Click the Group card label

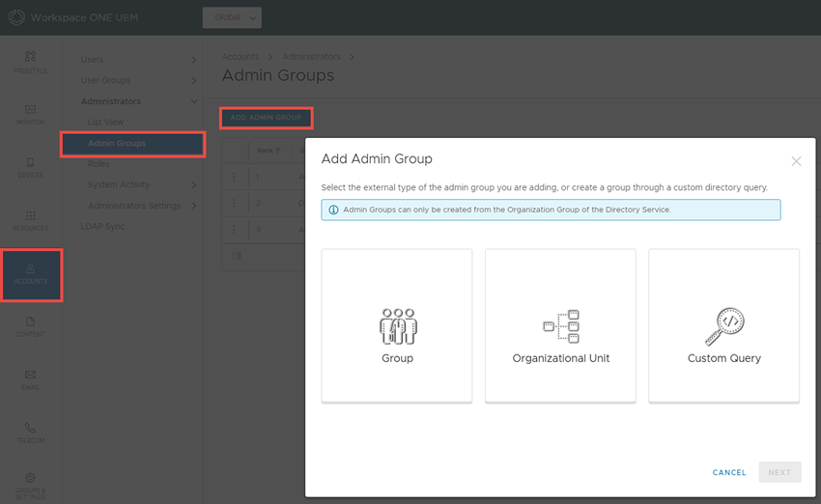(x=397, y=358)
